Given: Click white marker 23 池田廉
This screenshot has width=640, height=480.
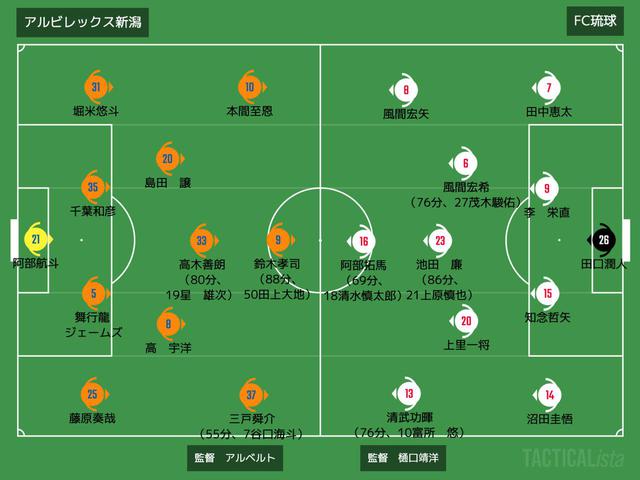Looking at the screenshot, I should click(x=438, y=240).
